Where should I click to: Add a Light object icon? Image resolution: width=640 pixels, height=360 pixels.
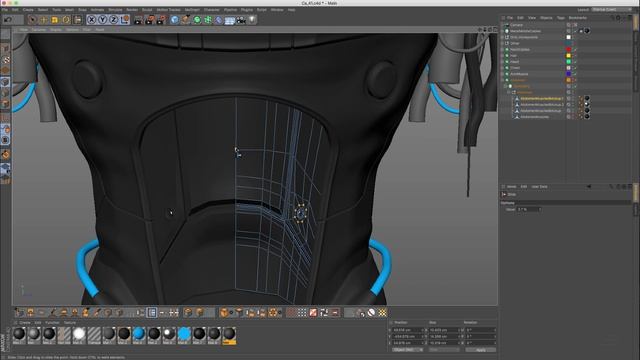(252, 20)
